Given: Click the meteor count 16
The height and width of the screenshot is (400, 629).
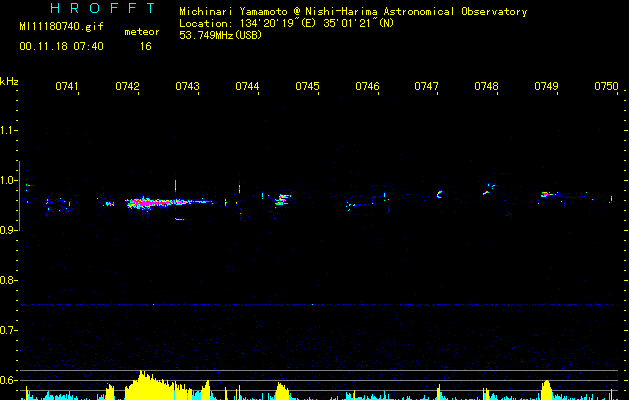Looking at the screenshot, I should (146, 47).
